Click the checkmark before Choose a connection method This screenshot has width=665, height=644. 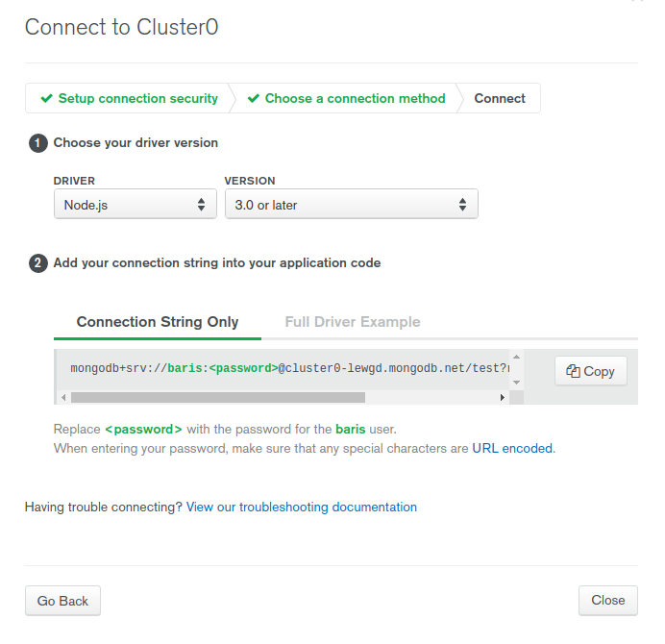254,98
